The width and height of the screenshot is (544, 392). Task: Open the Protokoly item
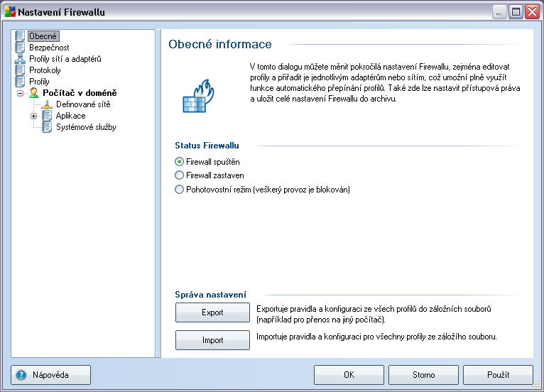(x=45, y=70)
